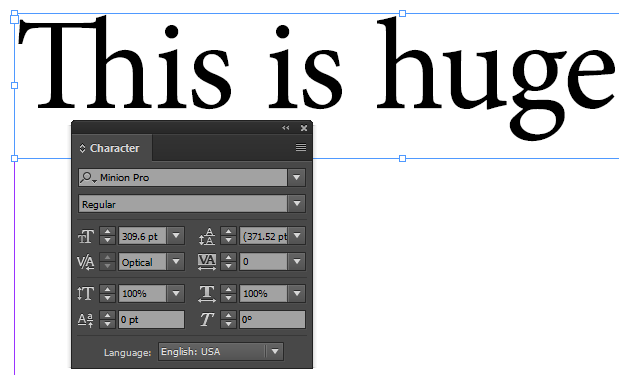Image resolution: width=619 pixels, height=375 pixels.
Task: Click the kerning icon
Action: 86,262
